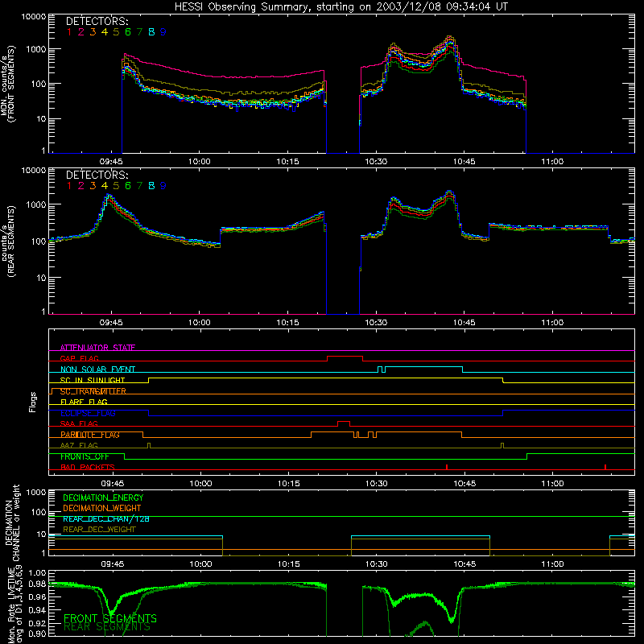The height and width of the screenshot is (644, 644).
Task: Select DETECTORS: label in rear segments plot
Action: pos(97,175)
